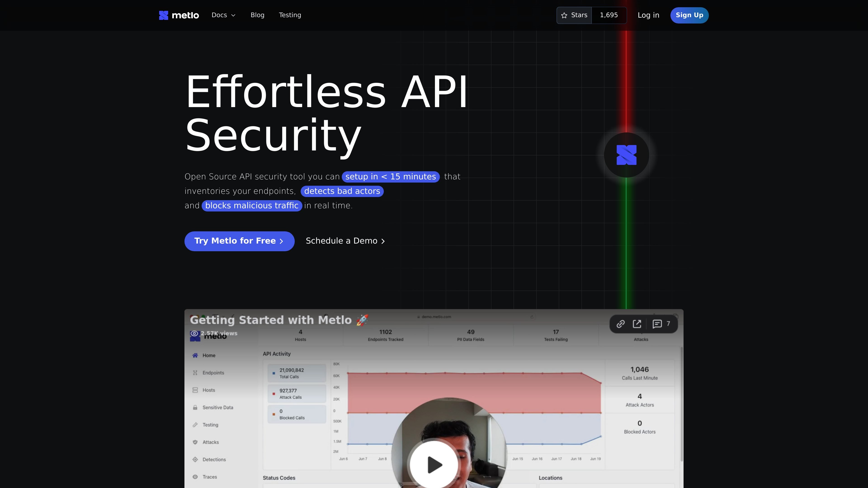
Task: Open the Testing nav link
Action: 290,15
